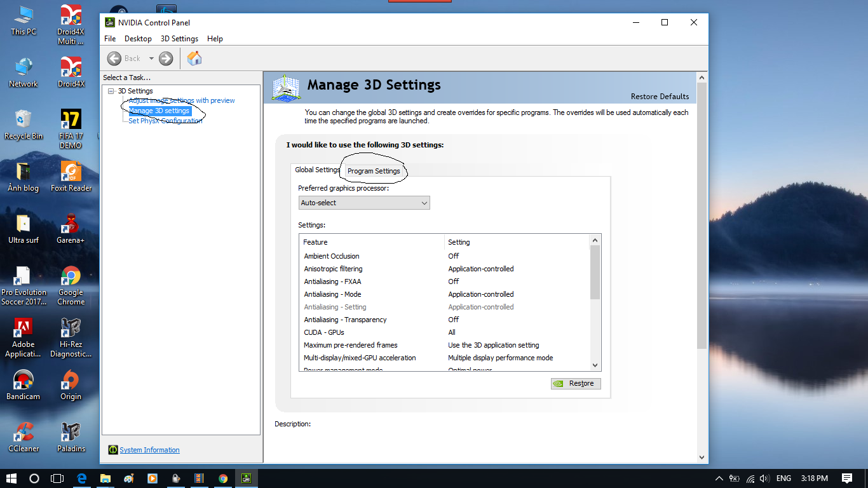This screenshot has width=868, height=488.
Task: Select the FIFA 17 DEMO desktop icon
Action: point(71,130)
